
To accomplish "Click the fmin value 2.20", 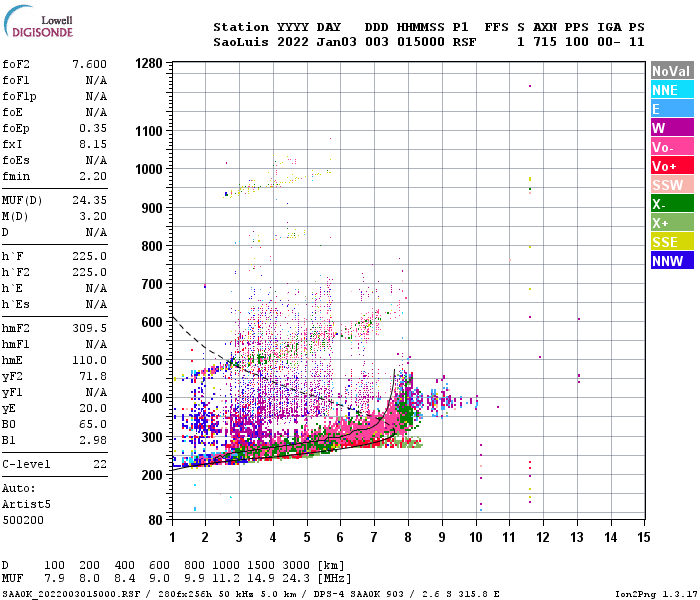I will click(x=93, y=176).
